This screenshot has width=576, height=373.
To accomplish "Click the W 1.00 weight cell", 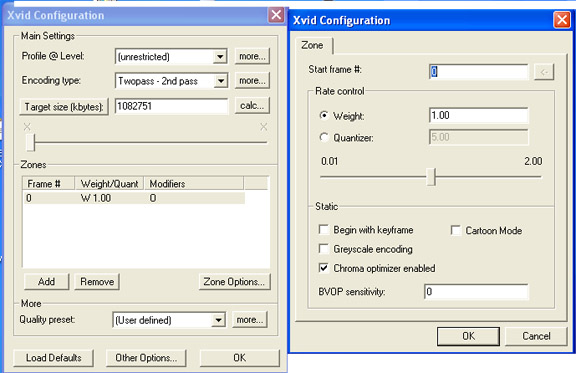I will [x=96, y=198].
